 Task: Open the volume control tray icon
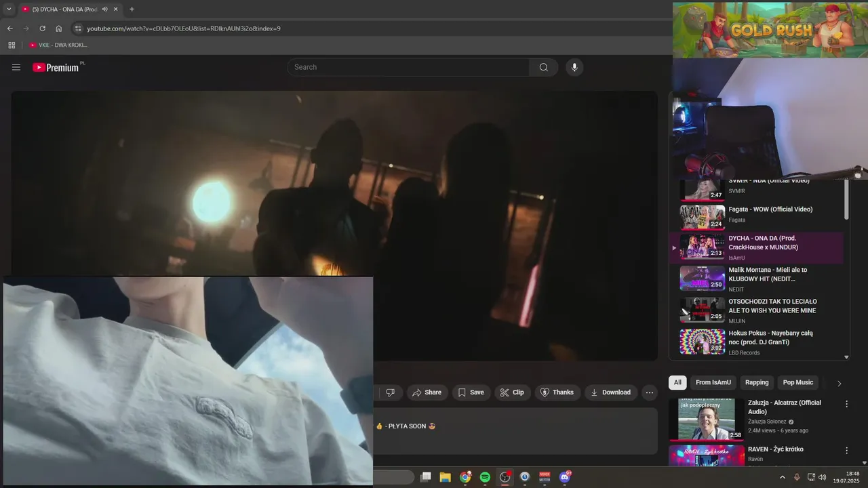point(823,477)
